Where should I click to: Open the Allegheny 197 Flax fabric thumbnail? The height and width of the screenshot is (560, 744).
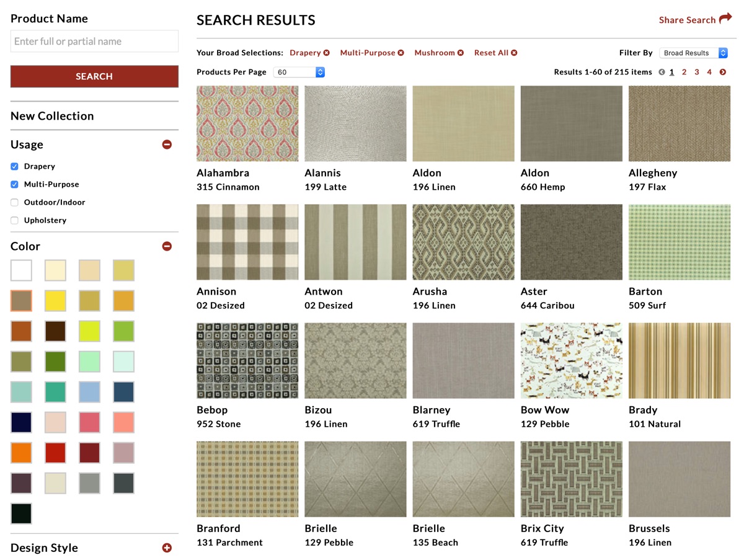[x=680, y=124]
